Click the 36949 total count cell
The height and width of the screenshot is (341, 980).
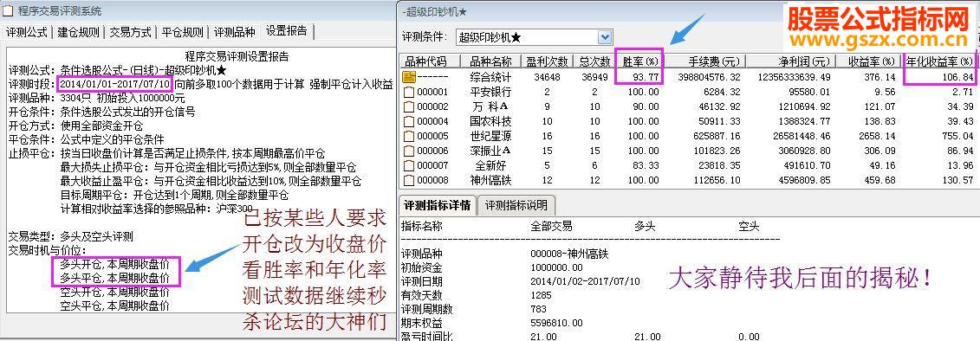(x=595, y=77)
